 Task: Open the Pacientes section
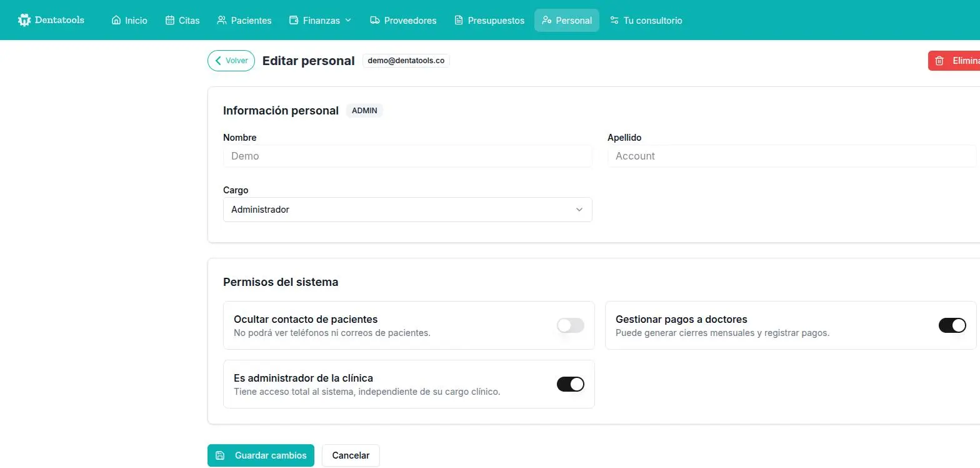[244, 20]
